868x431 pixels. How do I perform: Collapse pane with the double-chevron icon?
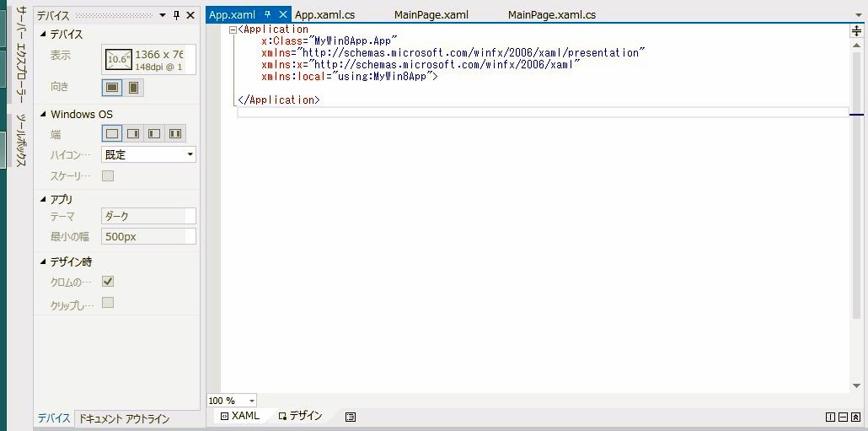tap(855, 417)
